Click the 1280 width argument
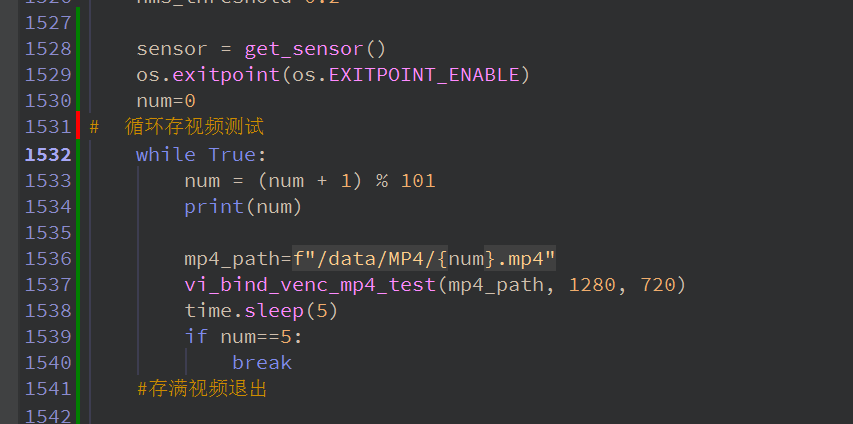This screenshot has height=424, width=853. pyautogui.click(x=592, y=284)
